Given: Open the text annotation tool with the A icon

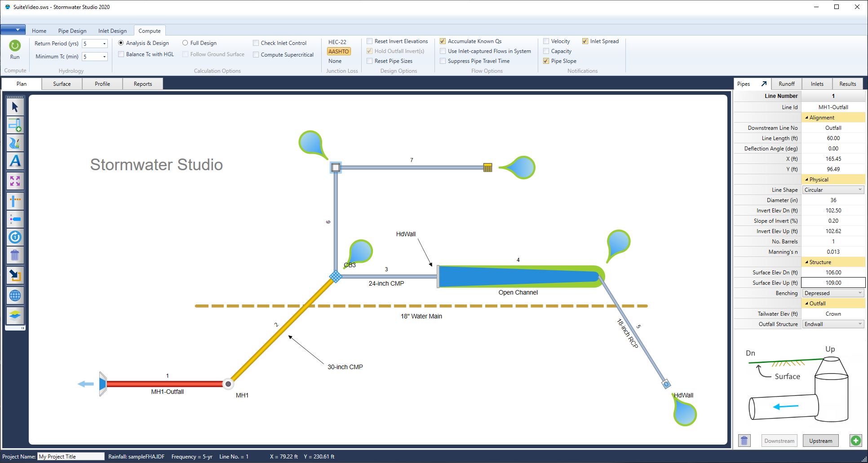Looking at the screenshot, I should point(15,161).
